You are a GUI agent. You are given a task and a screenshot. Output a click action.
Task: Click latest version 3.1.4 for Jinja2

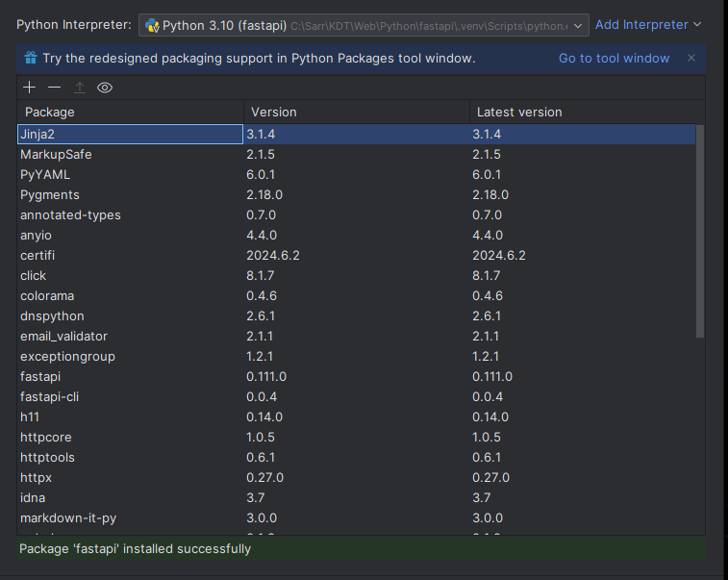(487, 135)
